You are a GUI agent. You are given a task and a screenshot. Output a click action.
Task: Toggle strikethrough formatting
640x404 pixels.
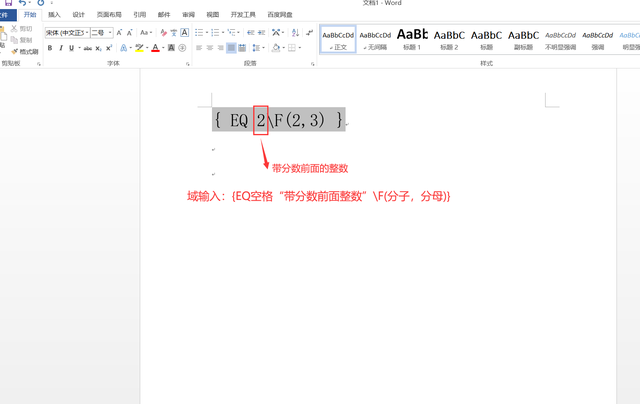(x=87, y=48)
